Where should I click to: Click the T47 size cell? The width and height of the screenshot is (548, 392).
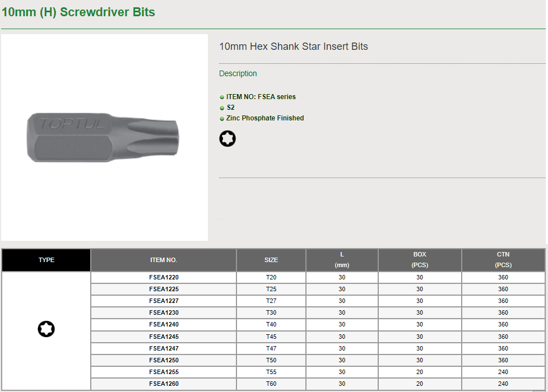coord(271,349)
